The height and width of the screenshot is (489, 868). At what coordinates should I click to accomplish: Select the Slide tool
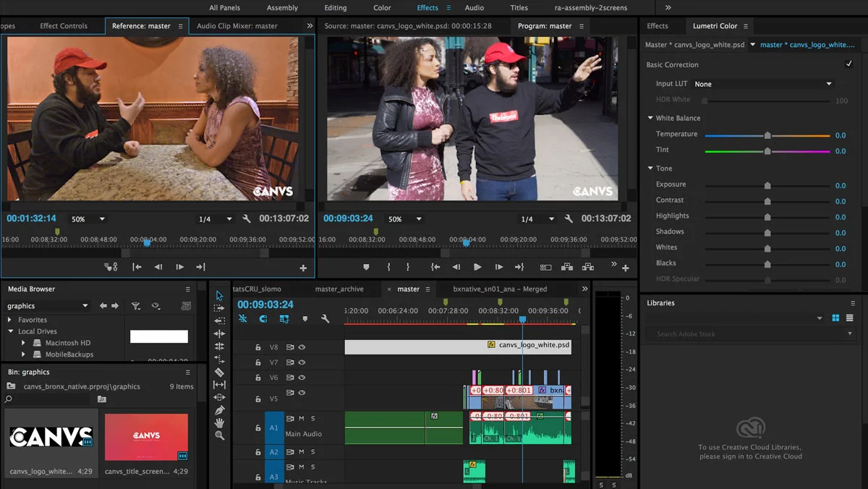220,397
